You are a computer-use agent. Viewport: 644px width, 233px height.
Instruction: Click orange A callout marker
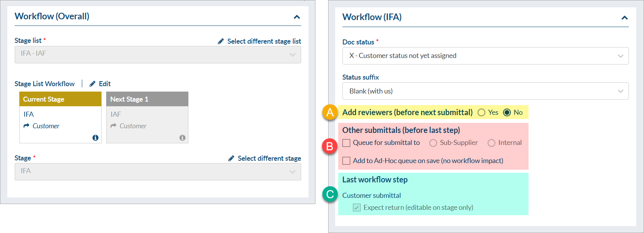coord(330,112)
